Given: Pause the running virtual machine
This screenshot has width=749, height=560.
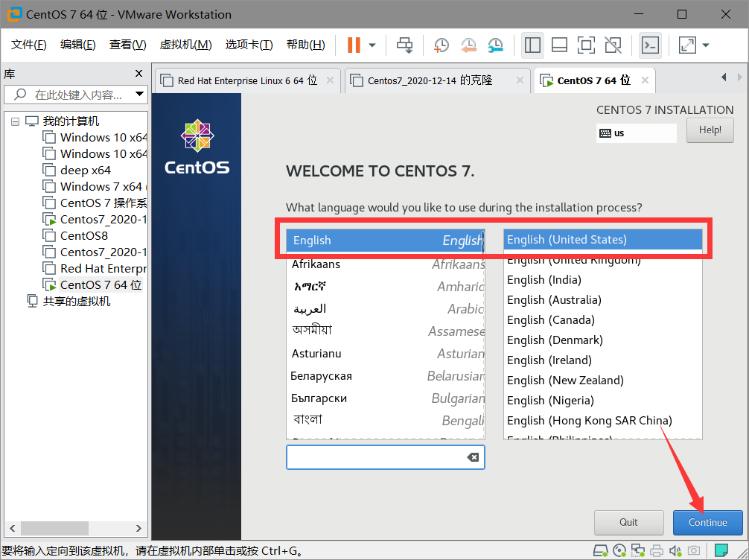Looking at the screenshot, I should [352, 45].
